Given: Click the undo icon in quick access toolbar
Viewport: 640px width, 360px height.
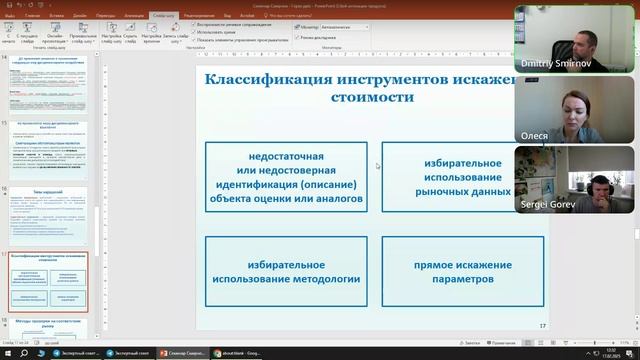Looking at the screenshot, I should coord(20,5).
